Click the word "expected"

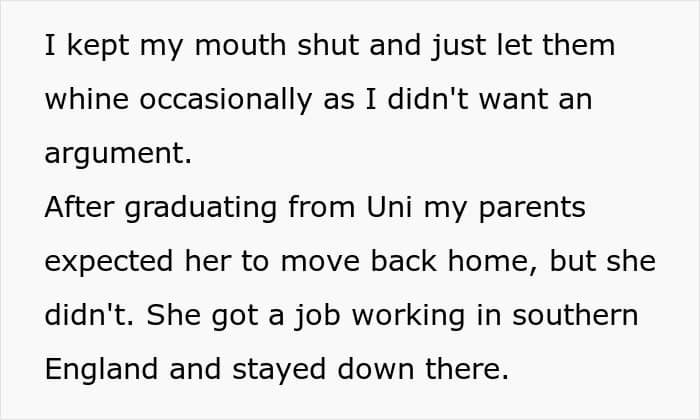pos(108,262)
